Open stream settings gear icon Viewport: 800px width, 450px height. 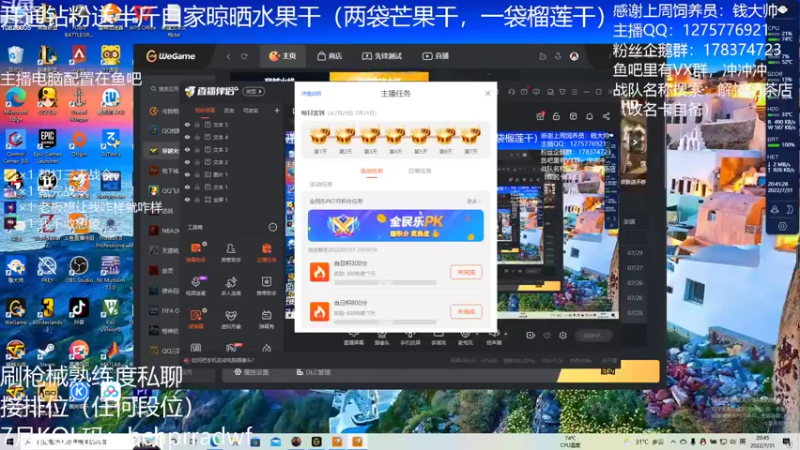pyautogui.click(x=563, y=335)
